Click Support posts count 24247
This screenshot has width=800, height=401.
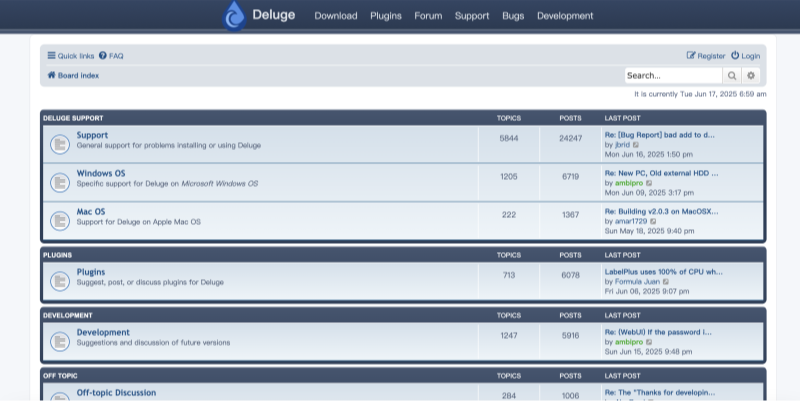[x=570, y=138]
